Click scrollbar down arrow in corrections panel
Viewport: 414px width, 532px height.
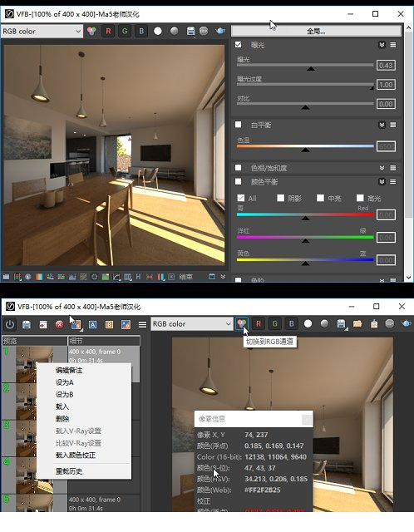pos(408,278)
